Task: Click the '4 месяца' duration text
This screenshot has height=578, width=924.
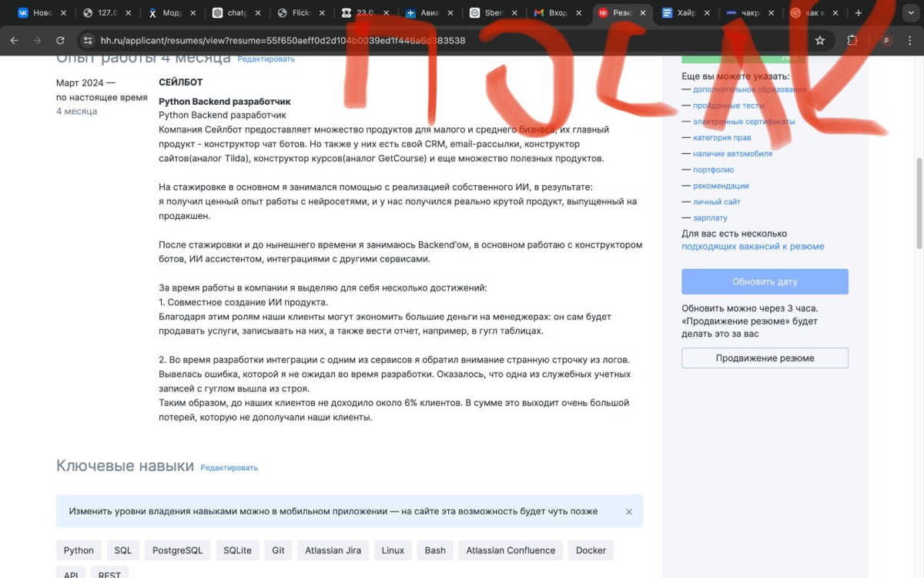Action: tap(76, 111)
